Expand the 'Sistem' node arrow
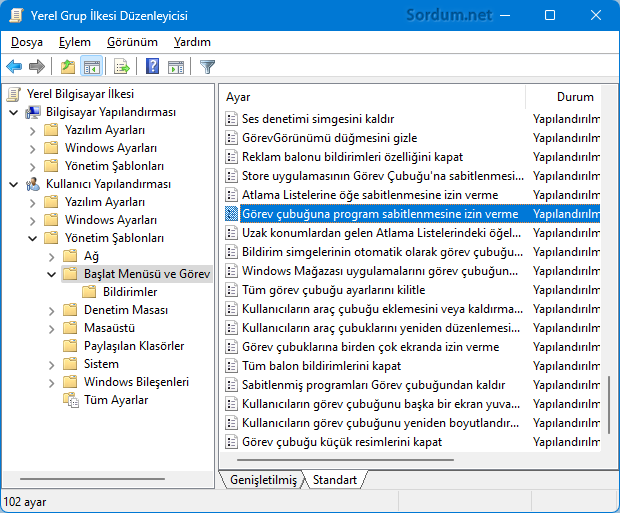The image size is (620, 513). pyautogui.click(x=52, y=365)
